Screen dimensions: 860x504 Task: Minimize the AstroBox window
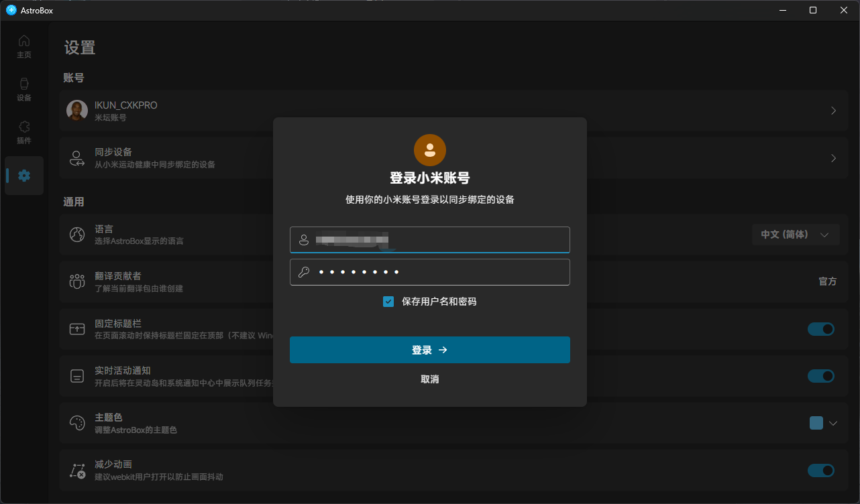pos(782,10)
